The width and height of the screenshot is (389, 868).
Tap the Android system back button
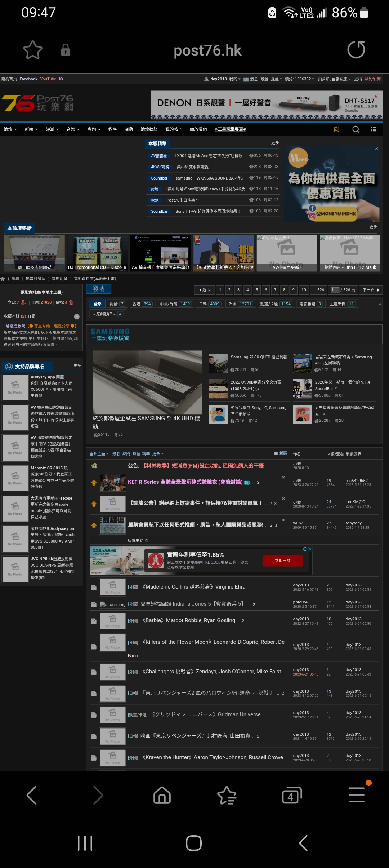coord(303,843)
